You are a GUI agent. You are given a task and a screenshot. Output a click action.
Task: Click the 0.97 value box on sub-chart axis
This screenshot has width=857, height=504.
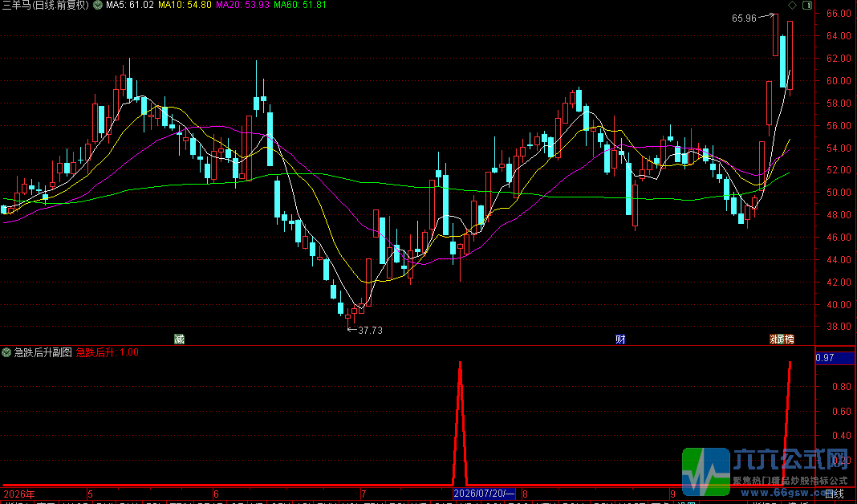tap(835, 358)
